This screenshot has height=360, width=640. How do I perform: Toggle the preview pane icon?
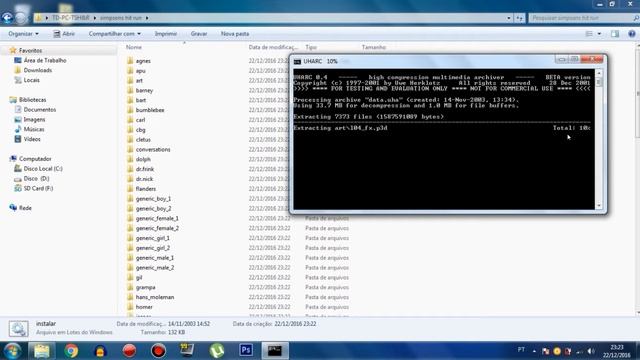[615, 34]
